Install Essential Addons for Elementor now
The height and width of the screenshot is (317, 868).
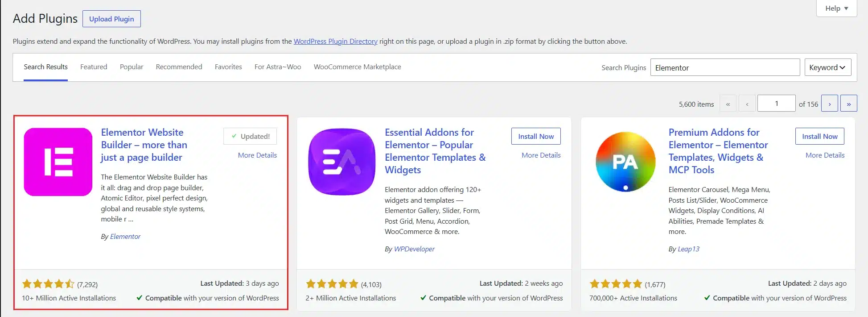coord(536,136)
